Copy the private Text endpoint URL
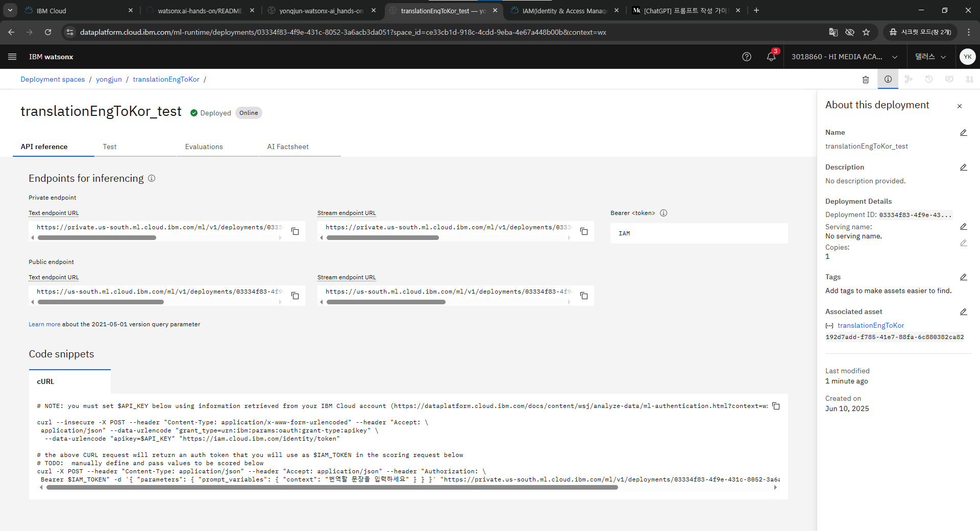 coord(295,231)
